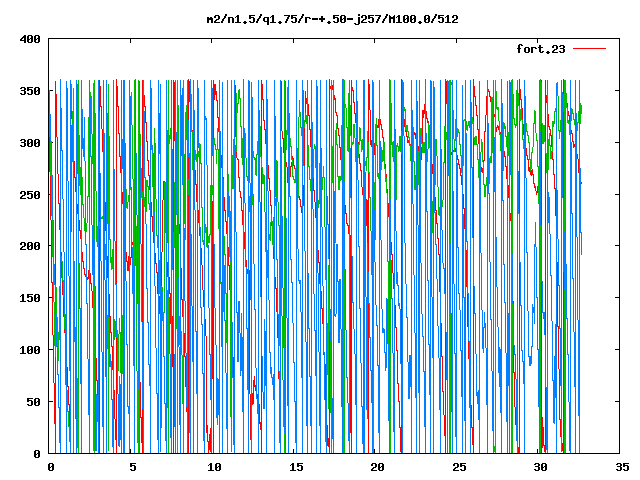The height and width of the screenshot is (480, 640).
Task: Click the y-axis label 250
Action: [30, 195]
